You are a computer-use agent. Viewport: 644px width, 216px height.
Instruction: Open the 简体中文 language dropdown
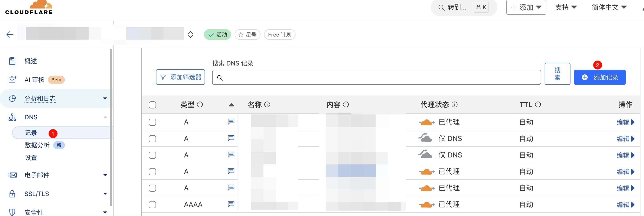pyautogui.click(x=609, y=7)
